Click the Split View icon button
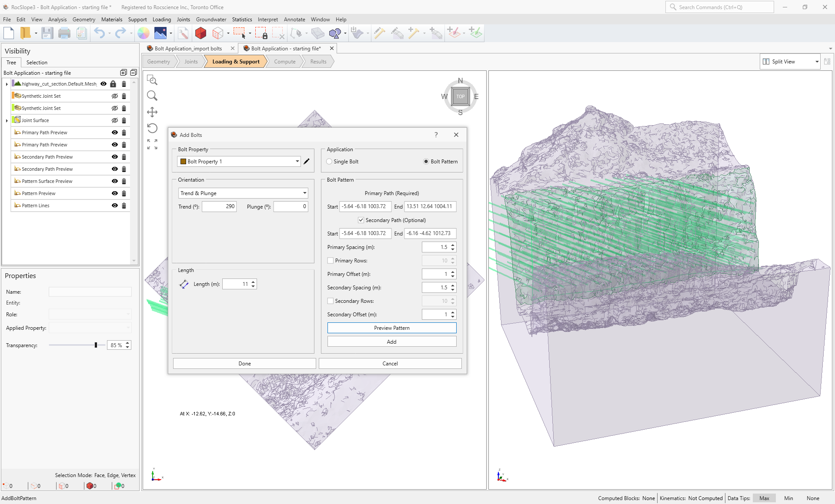The width and height of the screenshot is (835, 504). [x=765, y=61]
